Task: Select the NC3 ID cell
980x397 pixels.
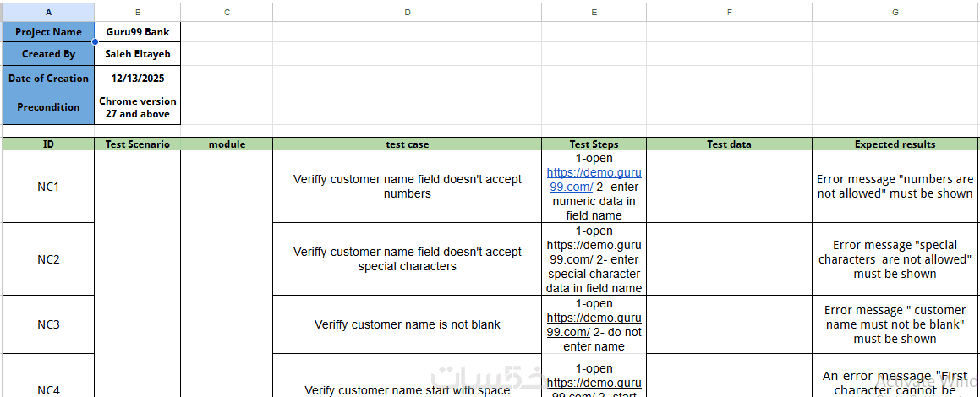Action: (x=48, y=324)
